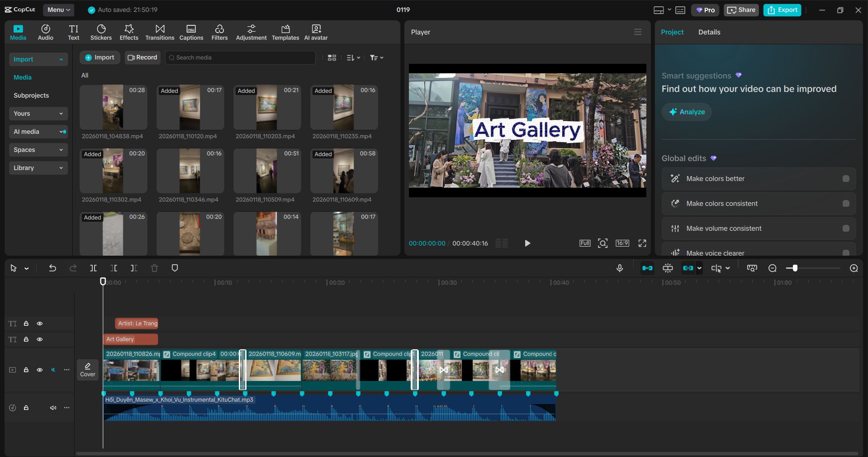This screenshot has width=868, height=457.
Task: Switch to the Details tab
Action: [709, 32]
